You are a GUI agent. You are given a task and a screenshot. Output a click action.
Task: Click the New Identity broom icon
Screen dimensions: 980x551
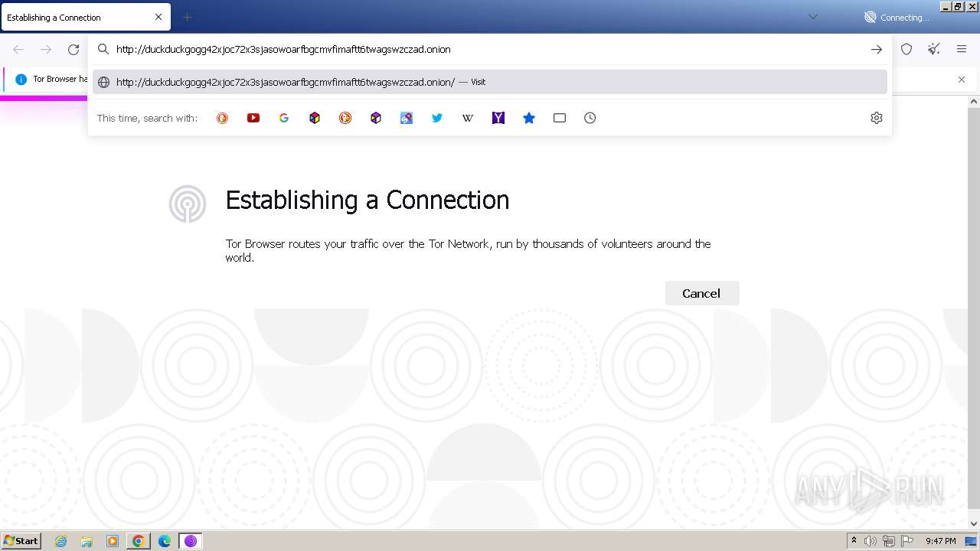click(934, 49)
